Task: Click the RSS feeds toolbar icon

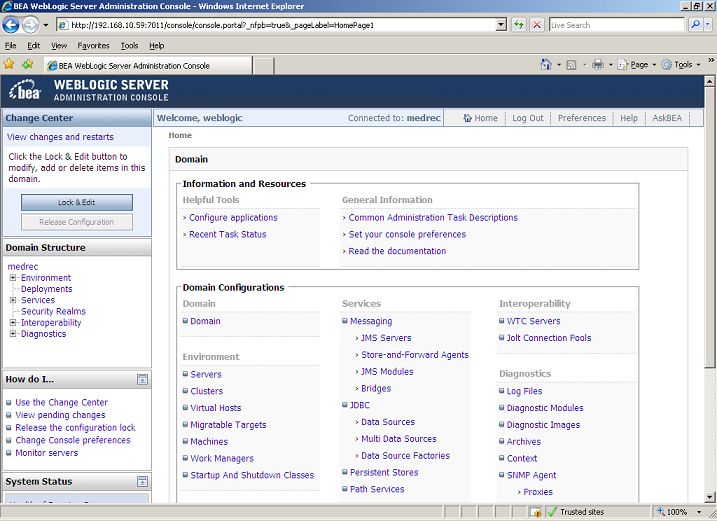Action: pos(571,65)
